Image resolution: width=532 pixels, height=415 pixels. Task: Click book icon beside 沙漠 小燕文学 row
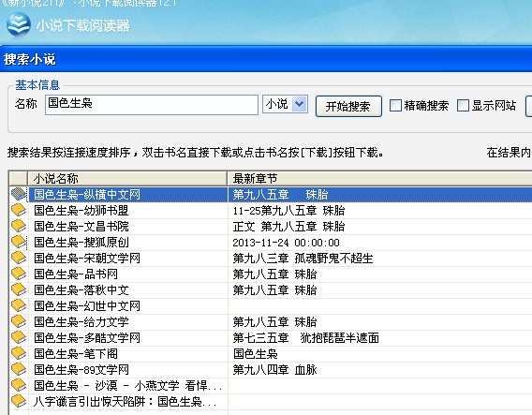tap(19, 385)
